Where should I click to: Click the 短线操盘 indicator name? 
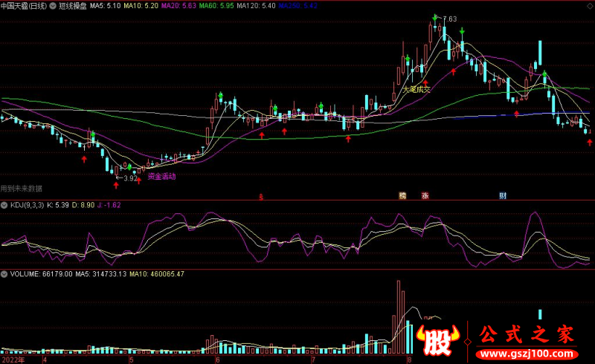pos(72,5)
